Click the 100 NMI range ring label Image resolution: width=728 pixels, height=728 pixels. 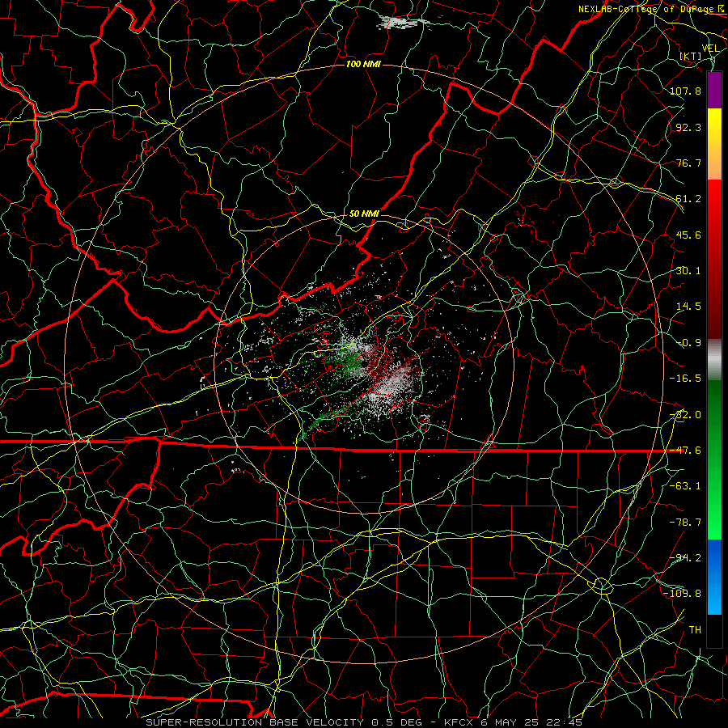[363, 64]
